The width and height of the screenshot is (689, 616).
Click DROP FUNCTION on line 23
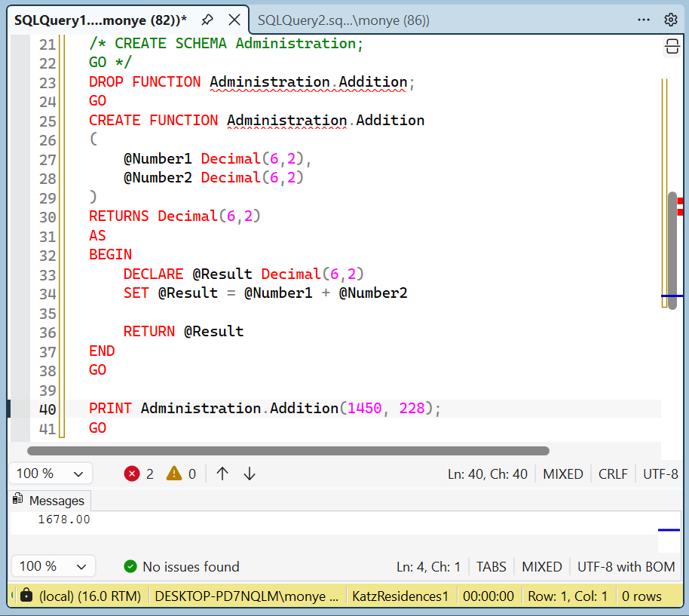145,81
